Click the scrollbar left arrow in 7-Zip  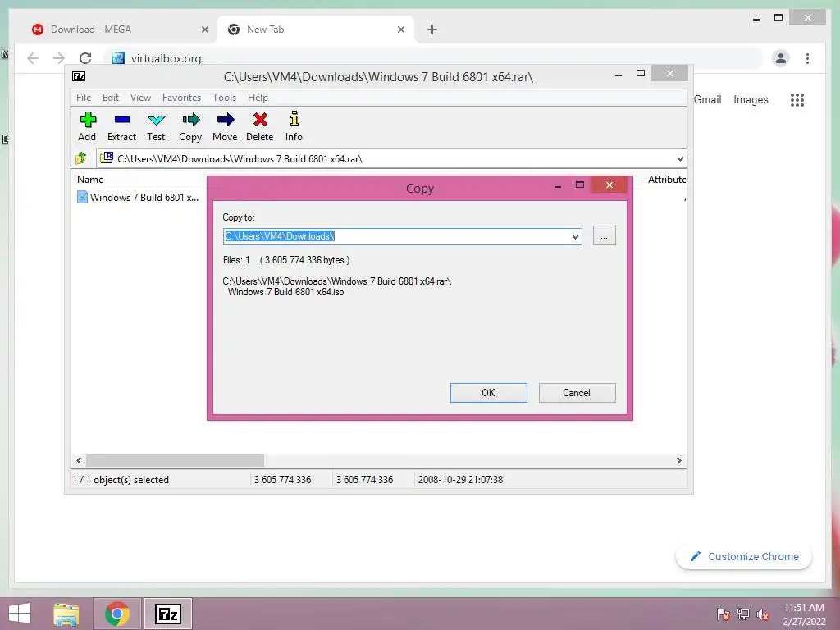79,461
